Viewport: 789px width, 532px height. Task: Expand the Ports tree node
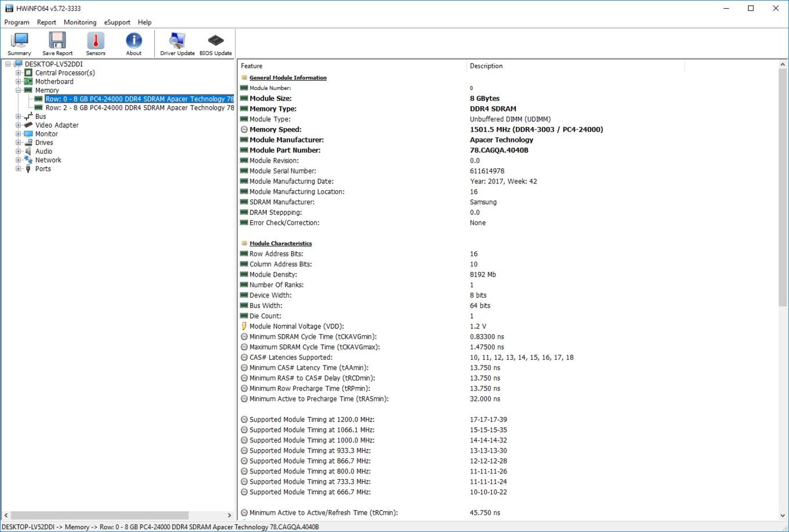tap(19, 169)
